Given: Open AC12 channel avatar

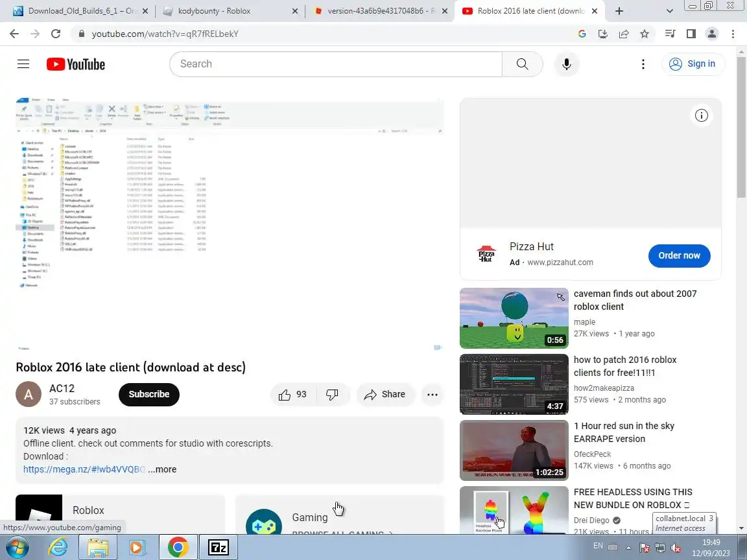Looking at the screenshot, I should 29,394.
